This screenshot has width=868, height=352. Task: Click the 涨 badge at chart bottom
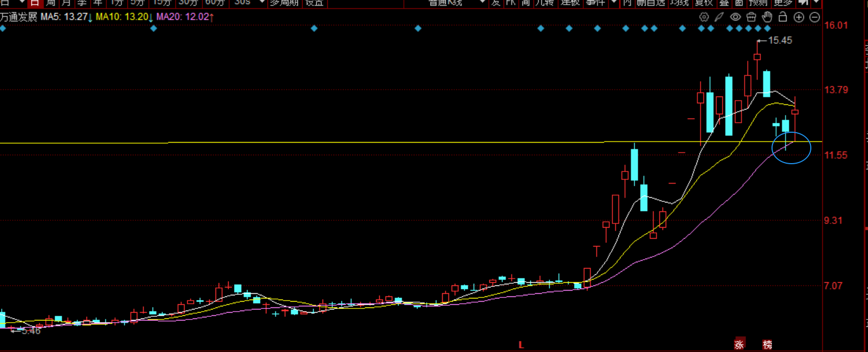(x=740, y=345)
